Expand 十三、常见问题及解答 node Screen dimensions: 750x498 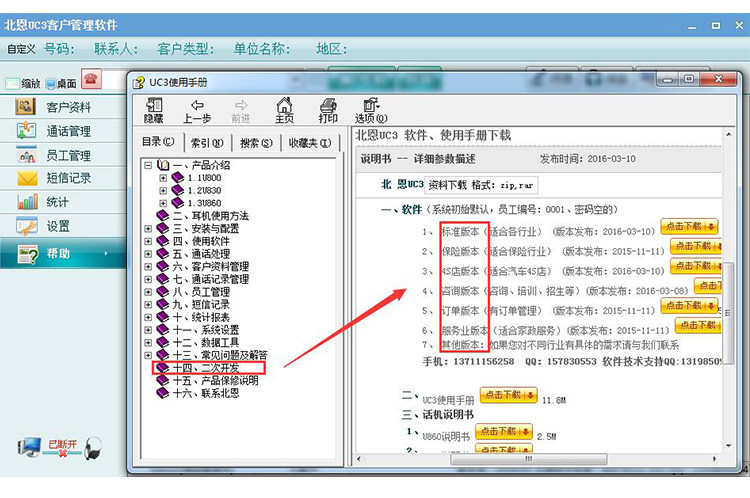[148, 355]
